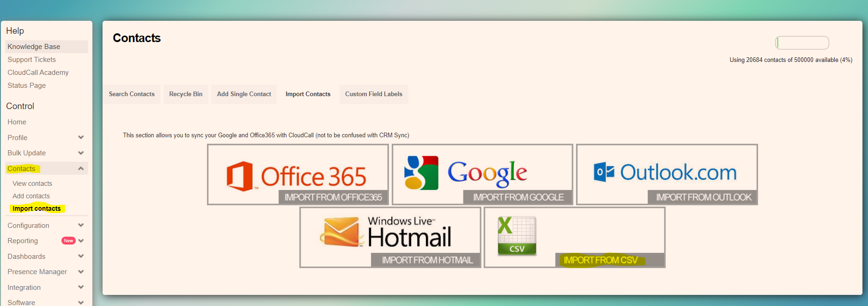Choose Import from CSV

point(610,260)
